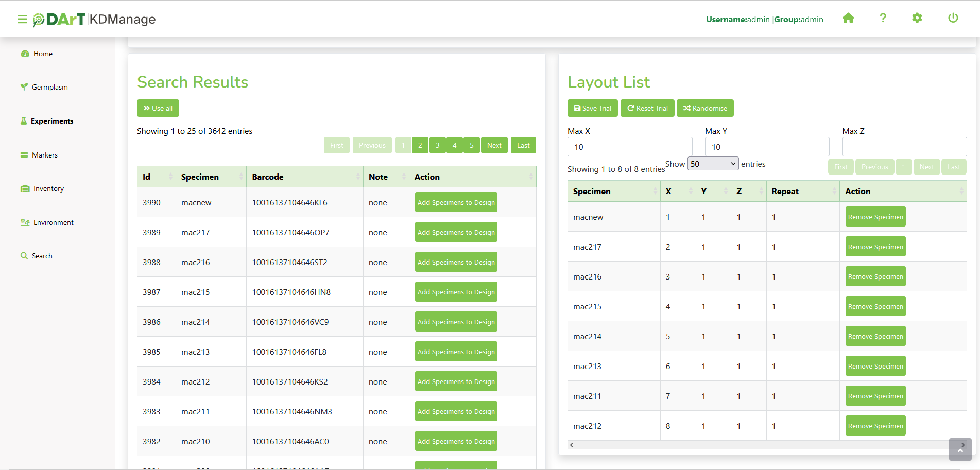This screenshot has height=470, width=980.
Task: Sort search results by Barcode column
Action: tap(304, 177)
